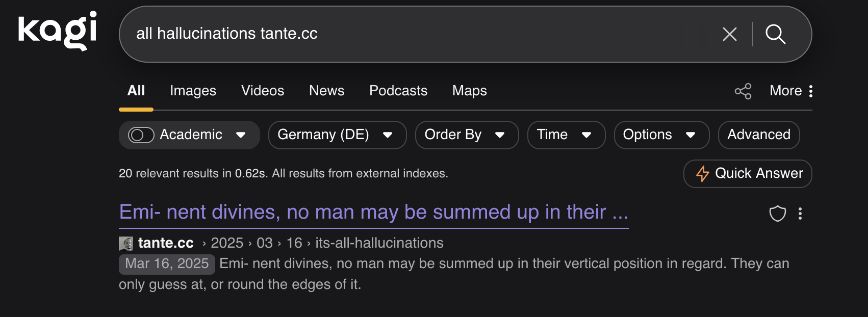Image resolution: width=868 pixels, height=317 pixels.
Task: Switch to the Podcasts tab
Action: (x=398, y=91)
